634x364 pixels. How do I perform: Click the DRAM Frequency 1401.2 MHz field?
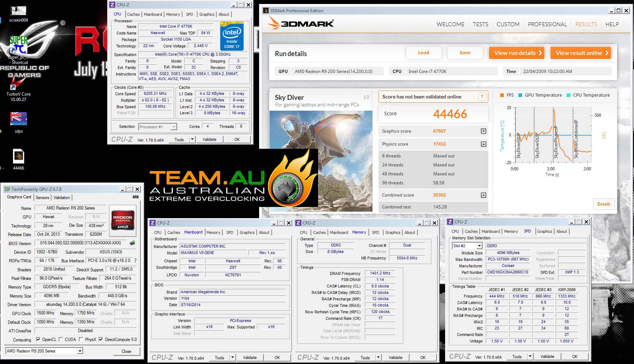[380, 273]
